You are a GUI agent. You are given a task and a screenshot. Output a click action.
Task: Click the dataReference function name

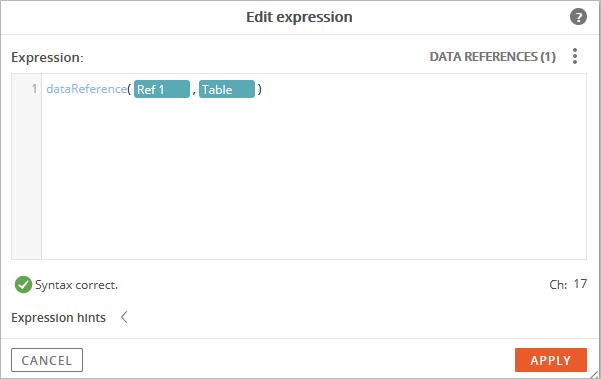click(x=87, y=89)
